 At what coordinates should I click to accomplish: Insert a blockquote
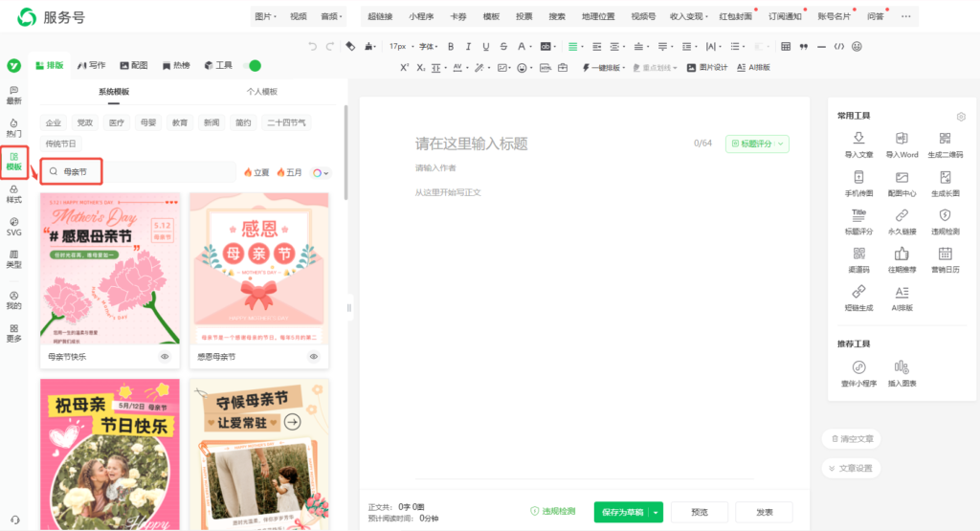(x=804, y=46)
